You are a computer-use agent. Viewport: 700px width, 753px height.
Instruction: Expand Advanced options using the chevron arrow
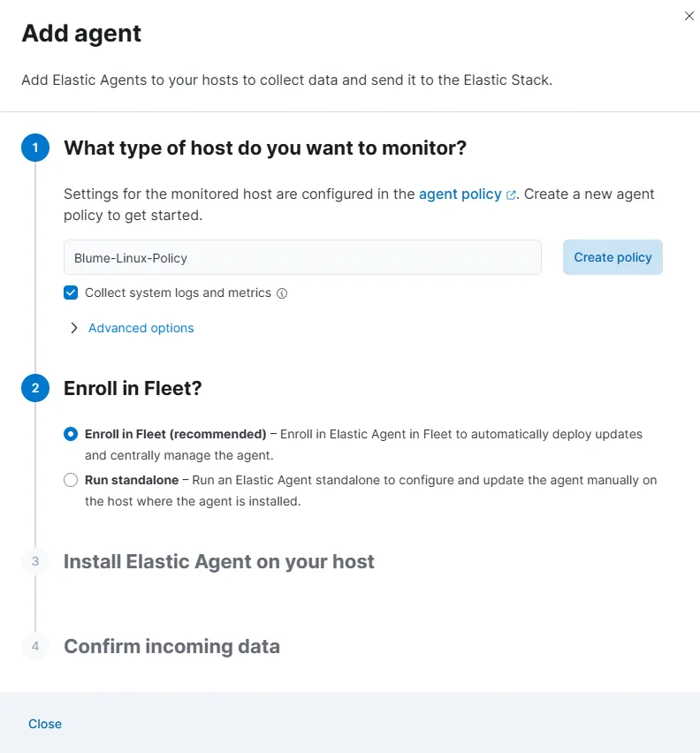tap(74, 328)
